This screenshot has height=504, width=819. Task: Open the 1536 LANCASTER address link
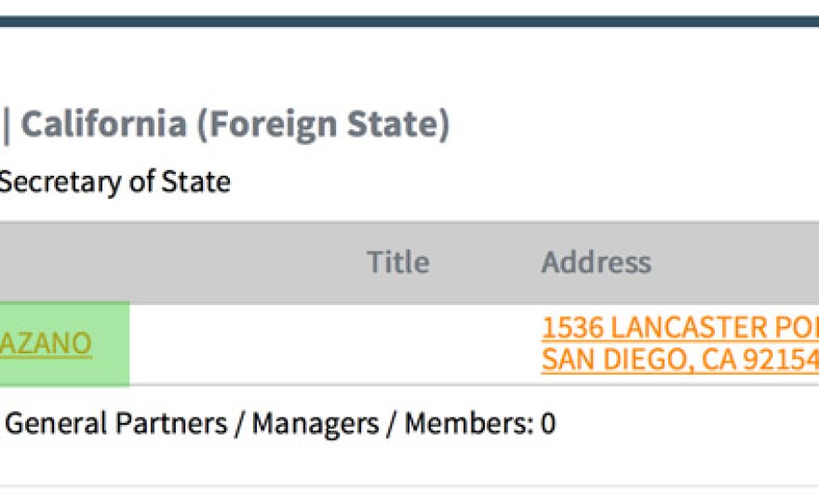click(x=680, y=327)
